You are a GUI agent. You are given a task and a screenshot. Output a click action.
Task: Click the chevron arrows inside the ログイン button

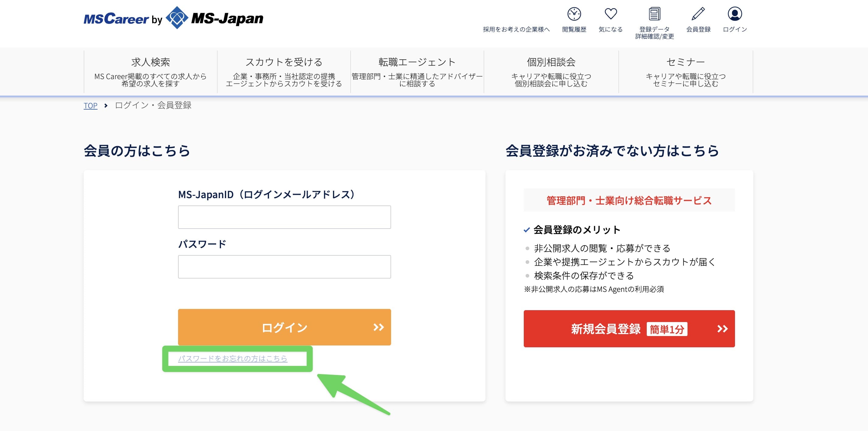(378, 327)
